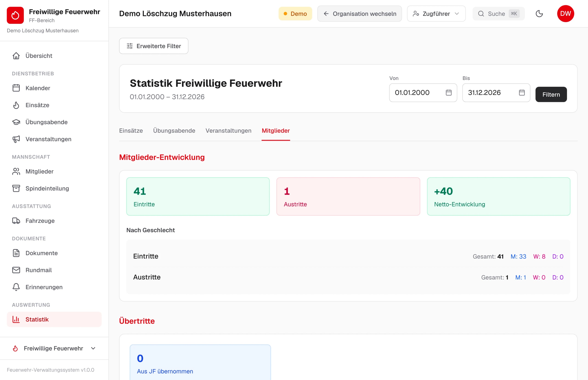The height and width of the screenshot is (380, 588).
Task: Click the Aus JF übernommen card
Action: click(x=200, y=362)
